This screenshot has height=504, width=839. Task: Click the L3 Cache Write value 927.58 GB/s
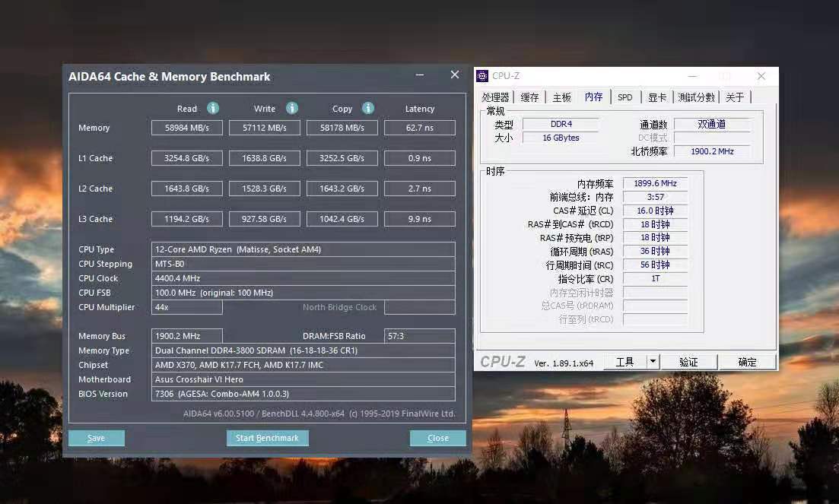265,219
